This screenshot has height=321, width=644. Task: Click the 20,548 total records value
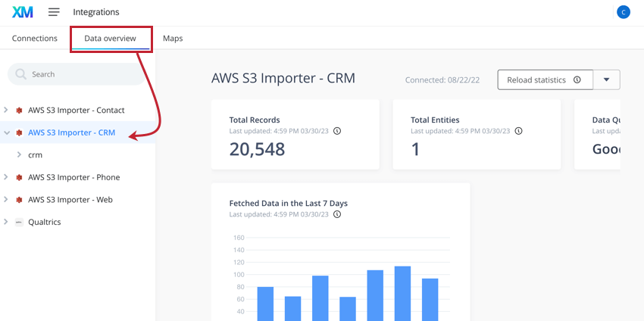coord(257,149)
